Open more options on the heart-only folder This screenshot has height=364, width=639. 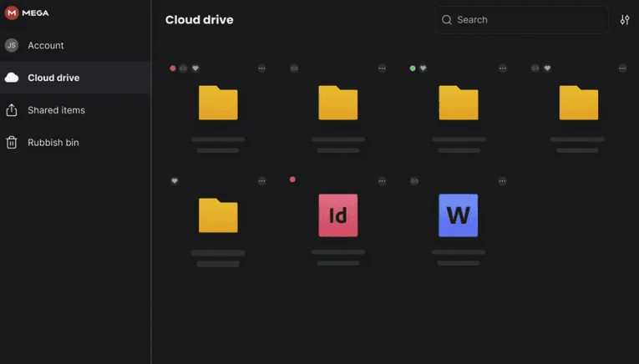(262, 181)
